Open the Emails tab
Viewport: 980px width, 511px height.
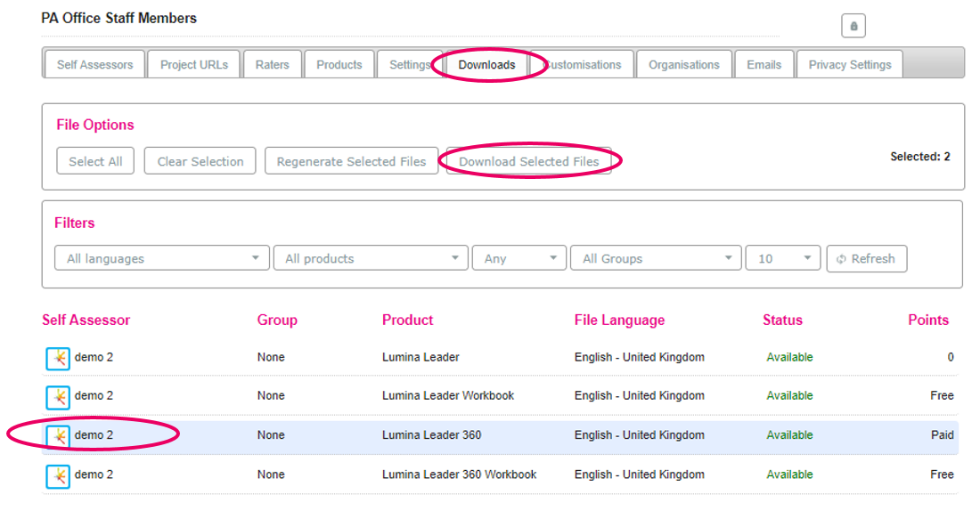[764, 64]
